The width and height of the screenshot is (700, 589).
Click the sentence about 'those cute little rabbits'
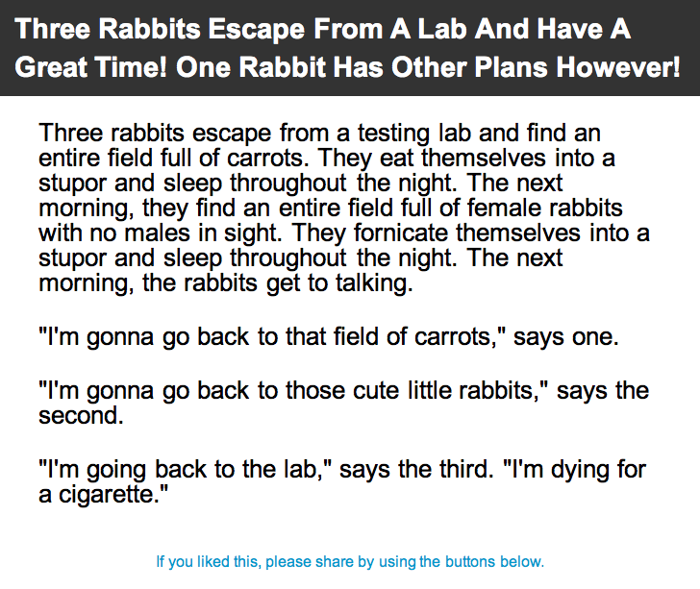point(344,403)
